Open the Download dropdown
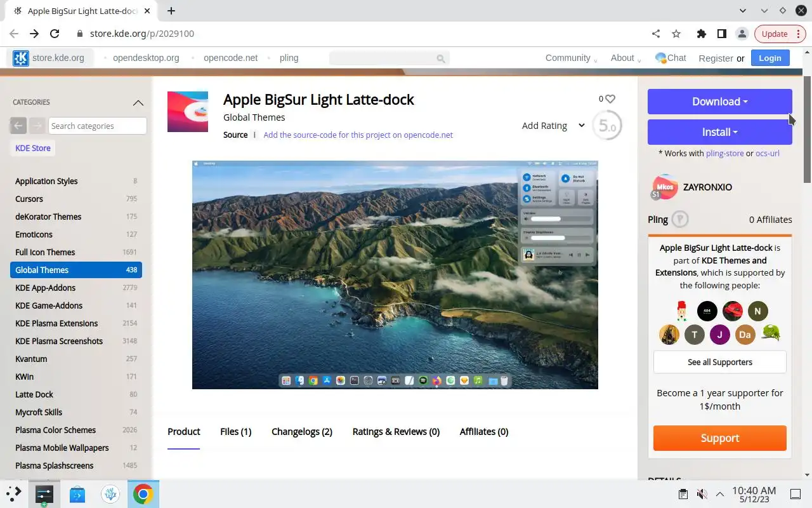Screen dimensions: 812x508 [720, 102]
